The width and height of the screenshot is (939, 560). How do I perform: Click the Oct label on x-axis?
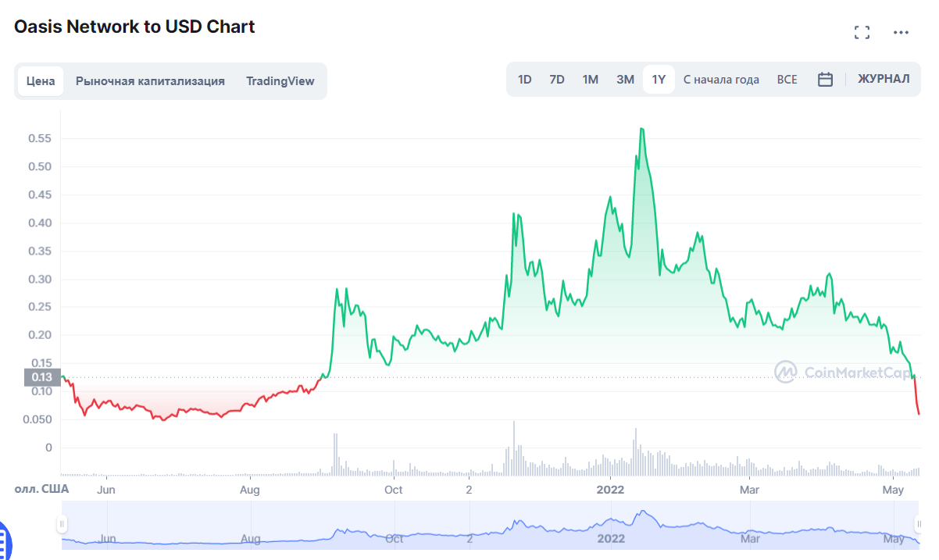tap(394, 490)
